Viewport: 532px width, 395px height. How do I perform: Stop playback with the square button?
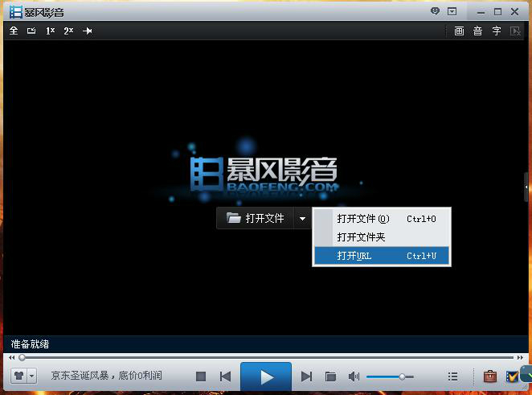[x=201, y=376]
